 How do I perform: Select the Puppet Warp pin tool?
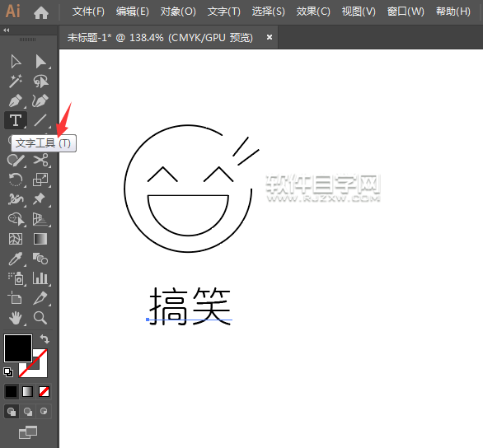tap(39, 199)
